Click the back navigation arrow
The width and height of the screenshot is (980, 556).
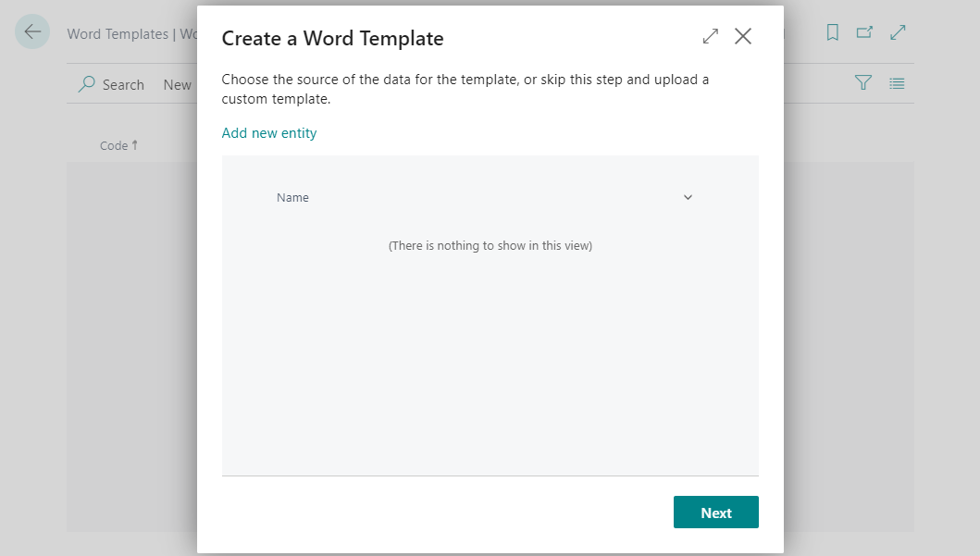[x=31, y=31]
